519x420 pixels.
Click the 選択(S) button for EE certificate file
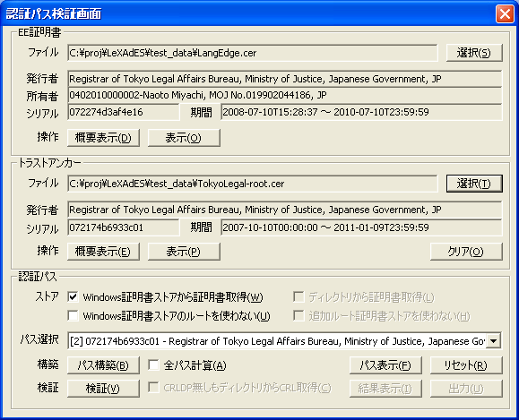[x=474, y=53]
